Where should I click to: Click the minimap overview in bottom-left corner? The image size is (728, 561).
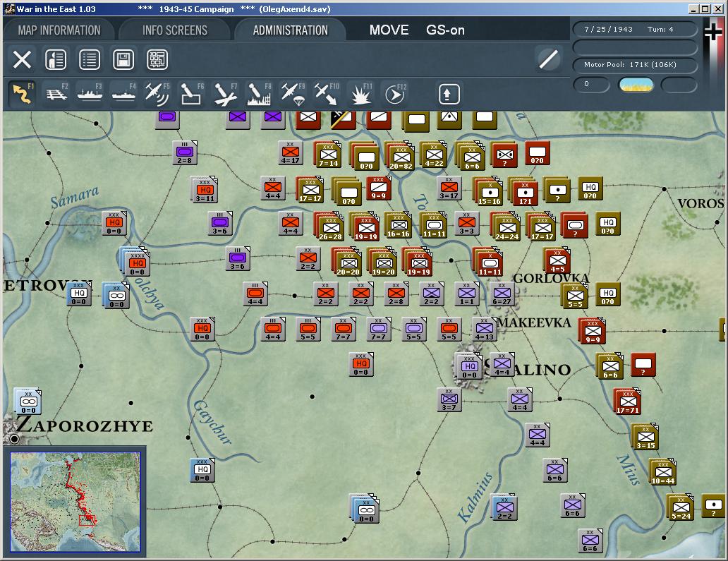coord(75,502)
